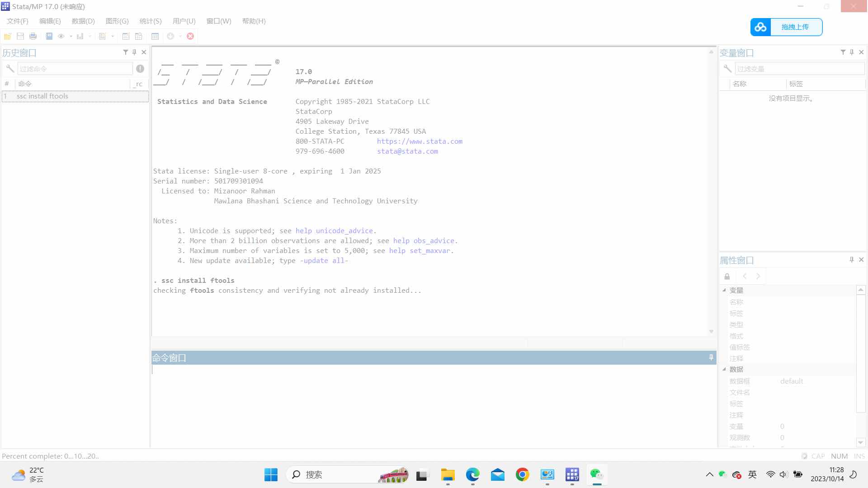Click the update all link

(x=324, y=261)
